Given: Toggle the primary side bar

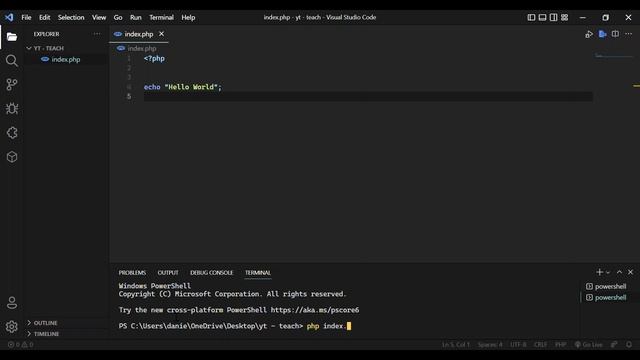Looking at the screenshot, I should [x=531, y=18].
